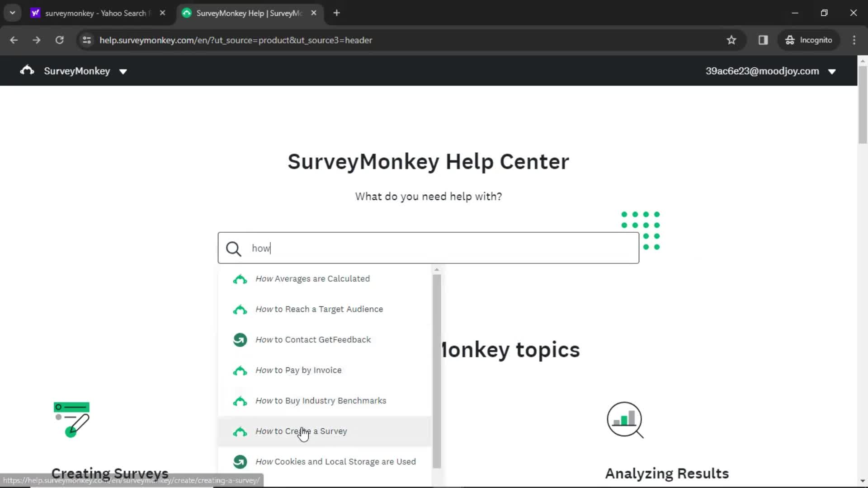View site information icon in address bar
868x488 pixels.
[87, 40]
